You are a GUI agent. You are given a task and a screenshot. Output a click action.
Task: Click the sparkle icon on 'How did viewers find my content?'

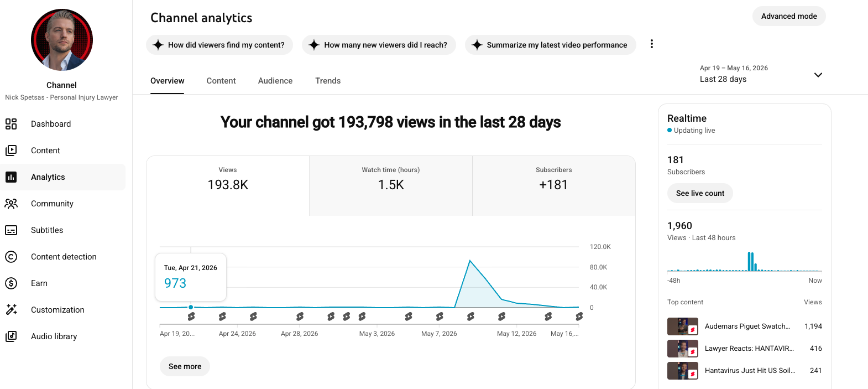[x=158, y=45]
